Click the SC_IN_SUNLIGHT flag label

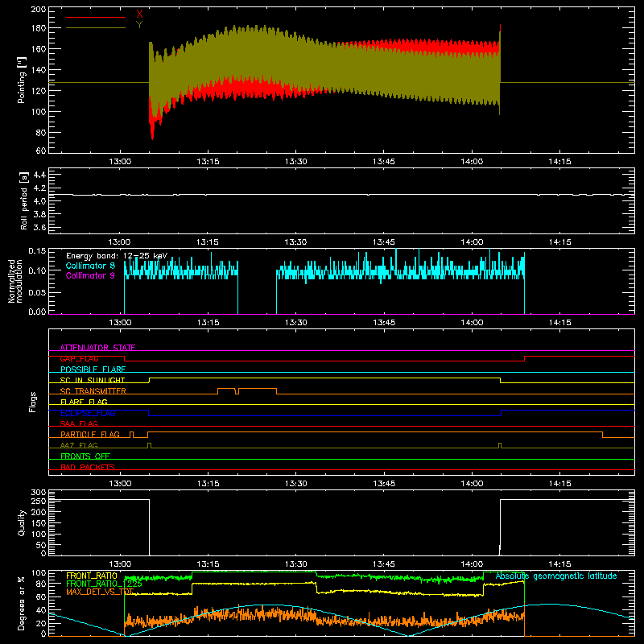pyautogui.click(x=93, y=380)
